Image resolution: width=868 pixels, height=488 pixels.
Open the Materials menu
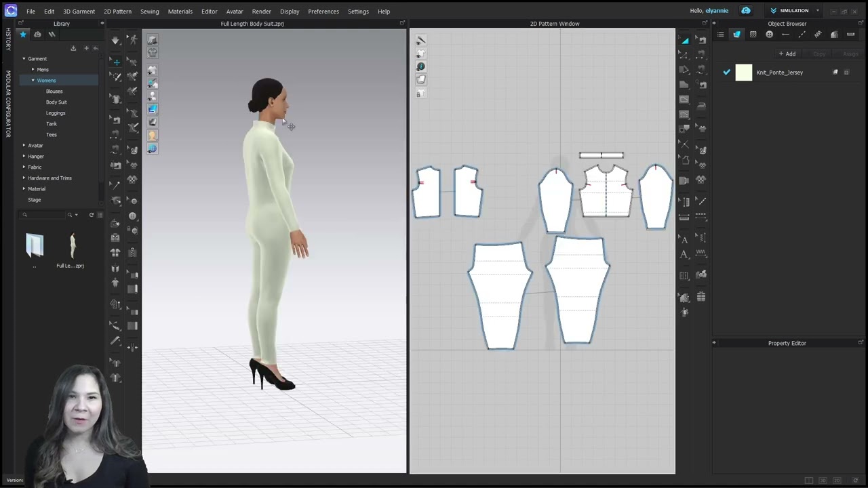(180, 12)
